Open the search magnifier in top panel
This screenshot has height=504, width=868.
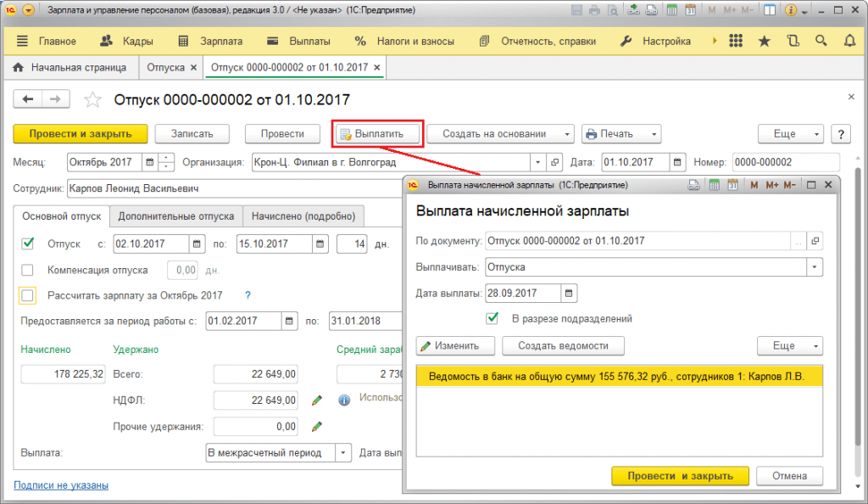coord(821,41)
